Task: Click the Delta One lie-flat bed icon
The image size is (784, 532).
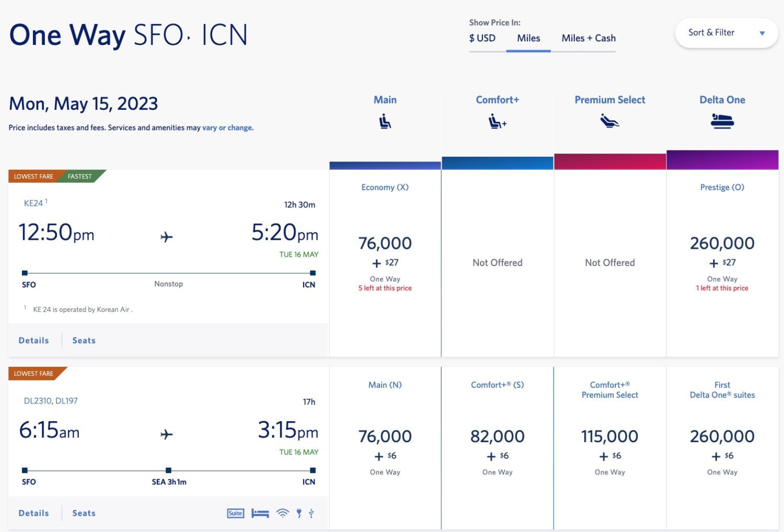Action: (722, 122)
